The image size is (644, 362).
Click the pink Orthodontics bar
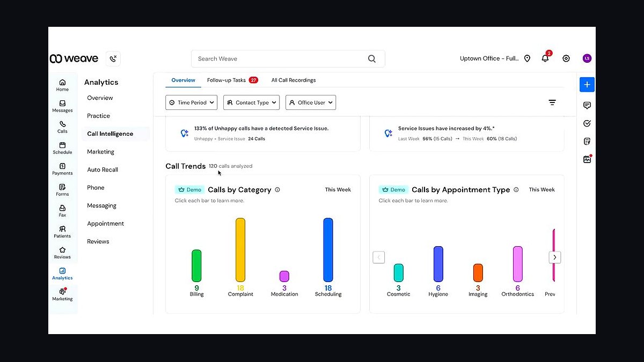click(518, 264)
